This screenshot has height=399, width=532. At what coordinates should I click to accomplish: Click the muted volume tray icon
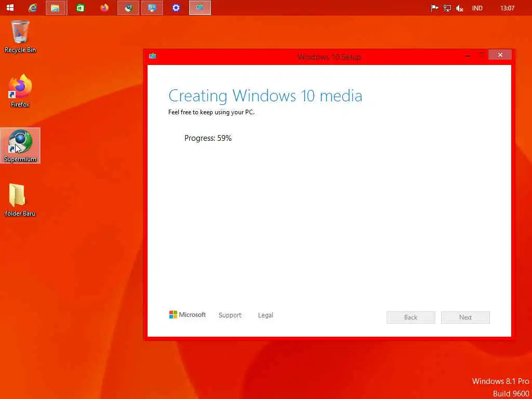(x=460, y=8)
